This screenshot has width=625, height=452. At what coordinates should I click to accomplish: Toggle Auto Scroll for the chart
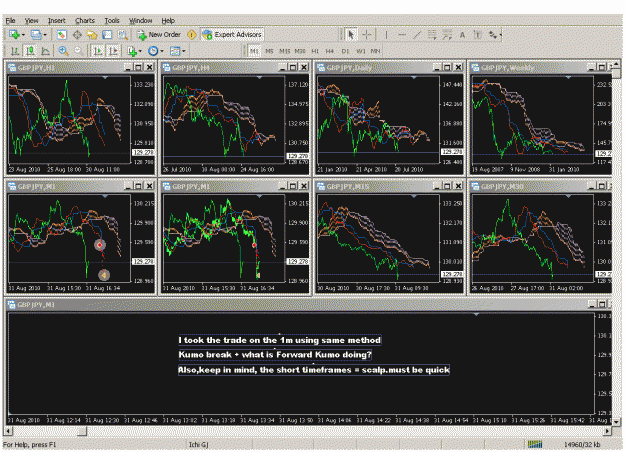click(98, 51)
